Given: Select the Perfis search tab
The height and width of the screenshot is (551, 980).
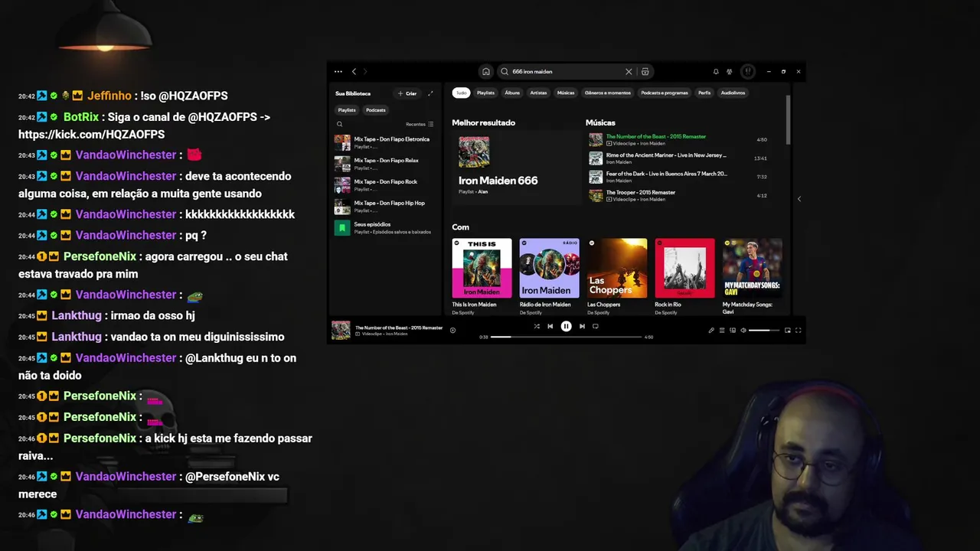Looking at the screenshot, I should tap(704, 93).
